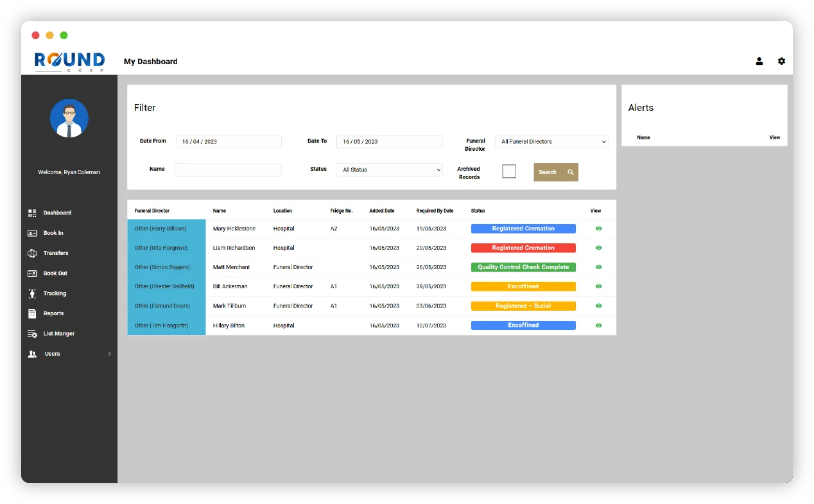View Liam Richardson's record eye icon
814x504 pixels.
(599, 248)
